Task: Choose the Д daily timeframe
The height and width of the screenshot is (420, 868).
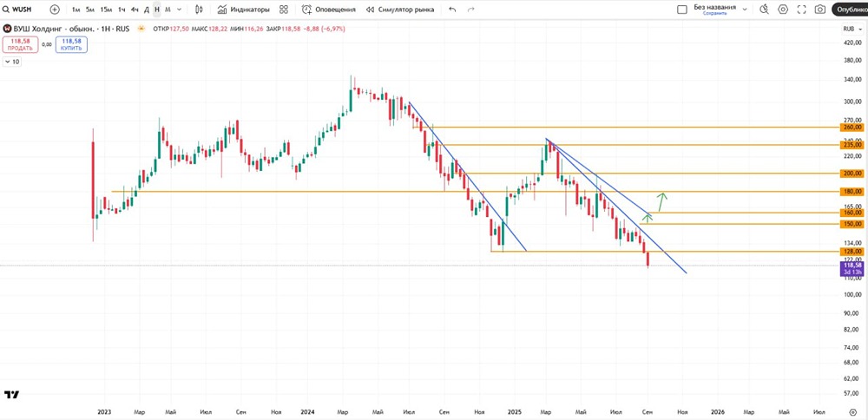Action: coord(147,10)
